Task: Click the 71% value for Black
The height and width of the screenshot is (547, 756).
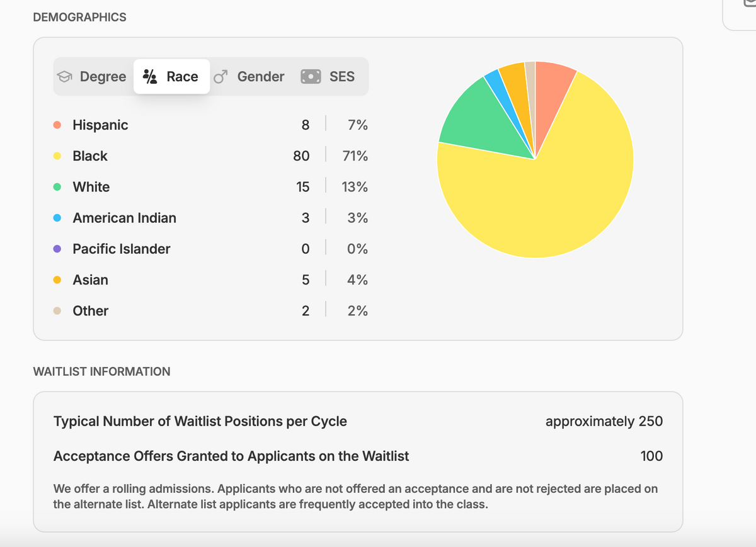Action: click(x=355, y=156)
